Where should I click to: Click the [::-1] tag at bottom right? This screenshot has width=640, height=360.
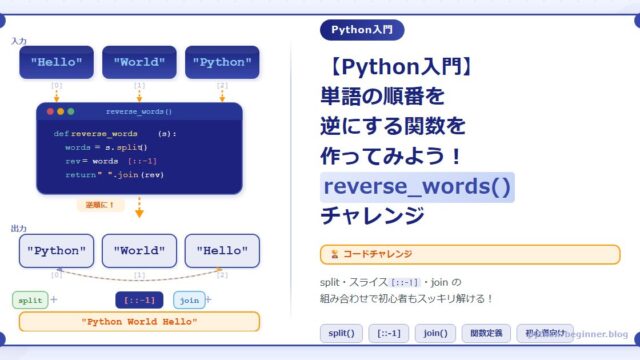(x=389, y=333)
